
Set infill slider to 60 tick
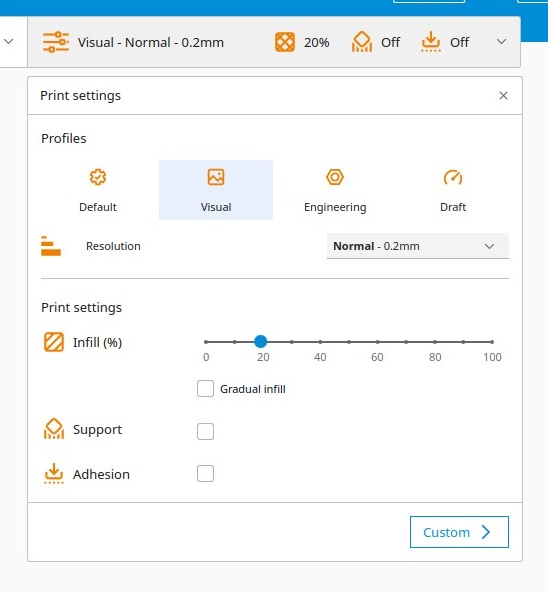click(377, 342)
